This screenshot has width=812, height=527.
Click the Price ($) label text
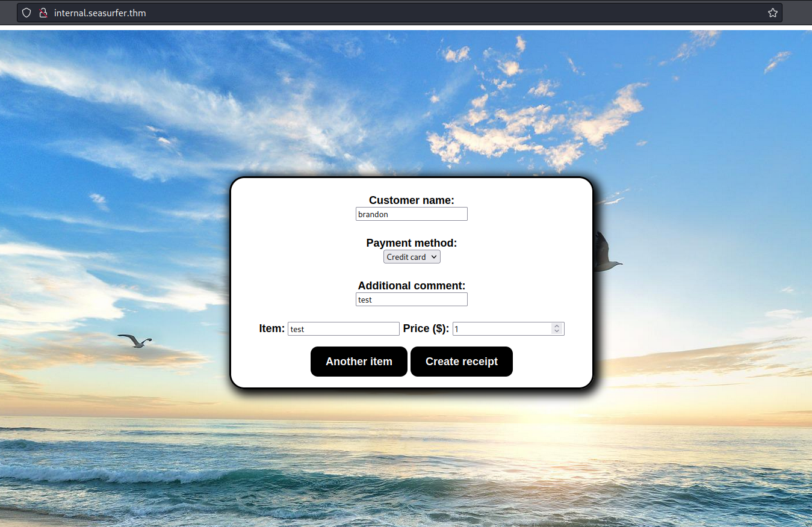click(x=426, y=328)
